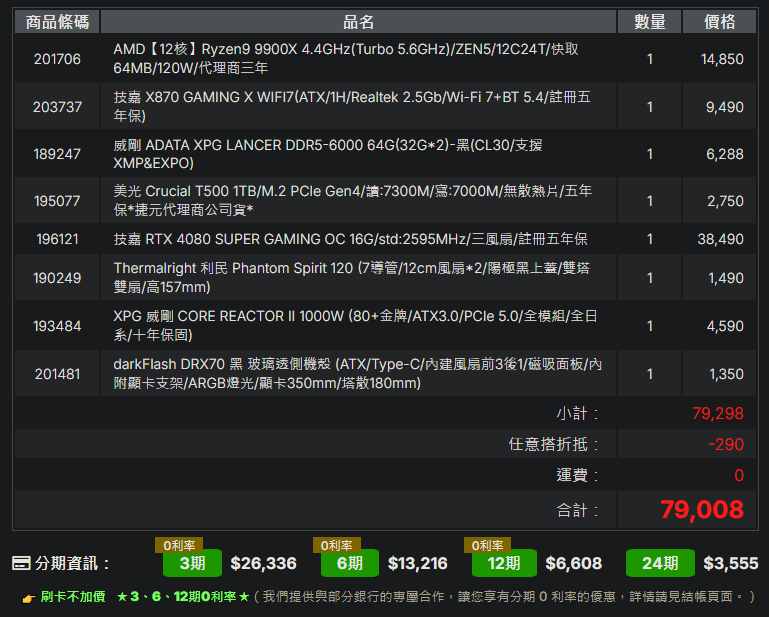
Task: Click the 合計 label
Action: (577, 510)
